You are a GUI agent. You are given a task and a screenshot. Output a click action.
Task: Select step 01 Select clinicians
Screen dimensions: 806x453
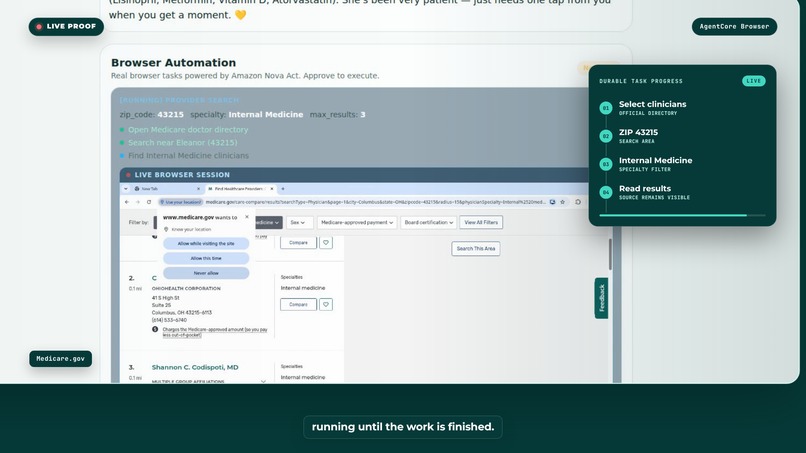point(652,107)
